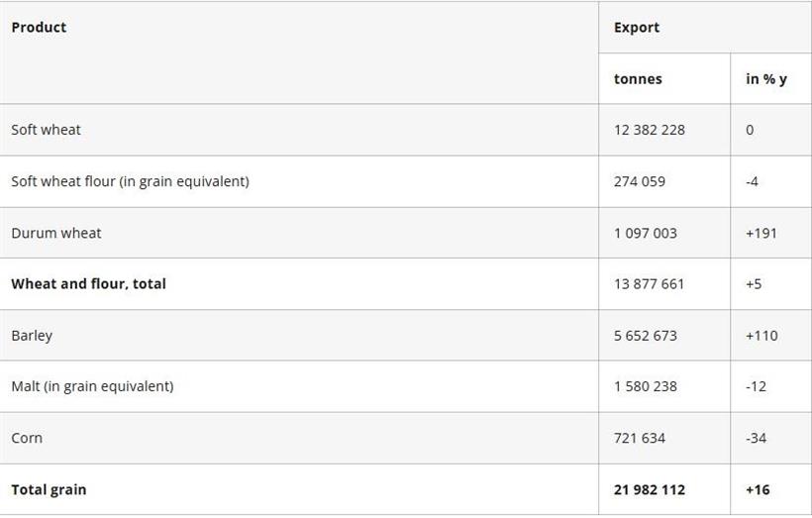Click Wheat and flour, total label
Screen dimensions: 812x518
(88, 284)
